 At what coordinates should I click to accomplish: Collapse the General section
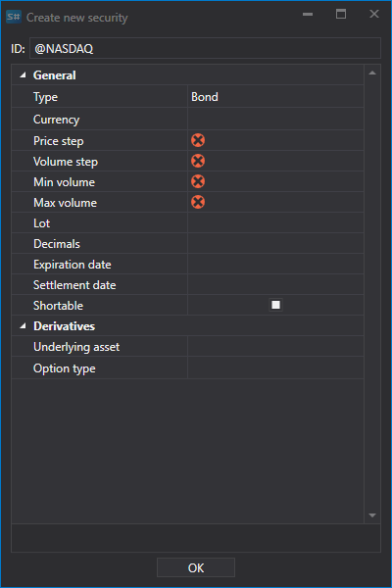point(23,75)
